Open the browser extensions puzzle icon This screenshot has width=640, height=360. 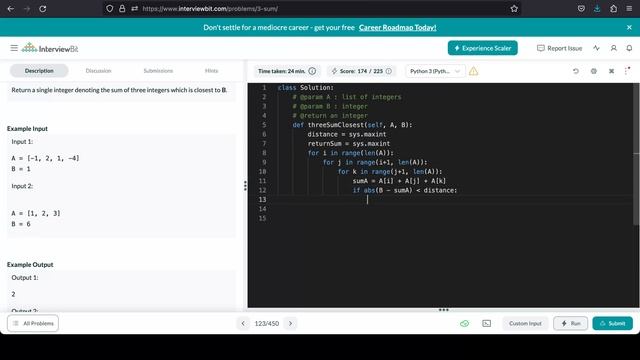point(613,9)
